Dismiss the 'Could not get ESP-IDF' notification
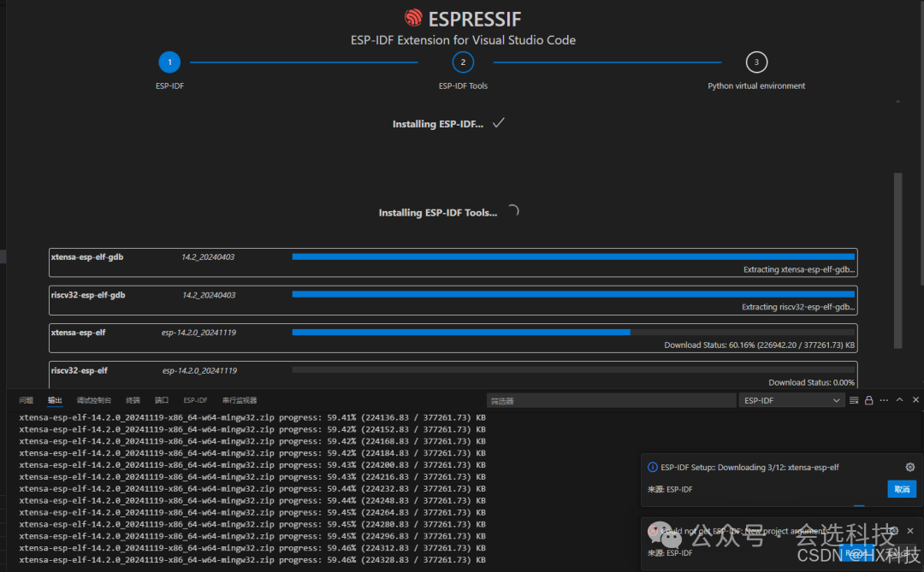 coord(909,531)
